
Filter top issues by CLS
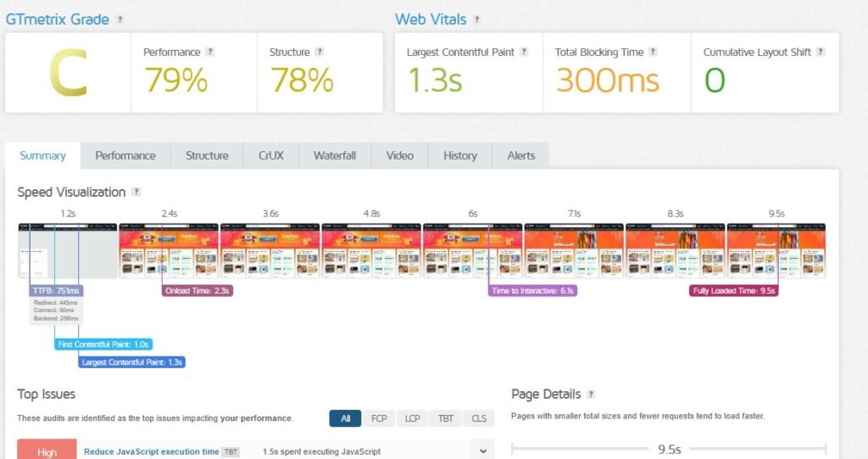[478, 418]
